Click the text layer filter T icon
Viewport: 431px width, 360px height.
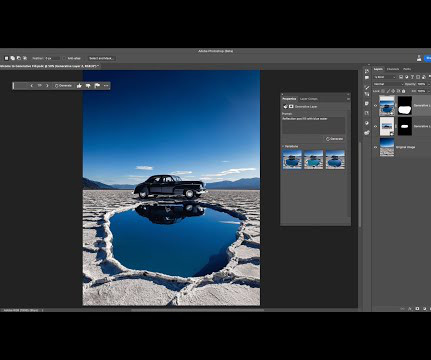tap(412, 77)
